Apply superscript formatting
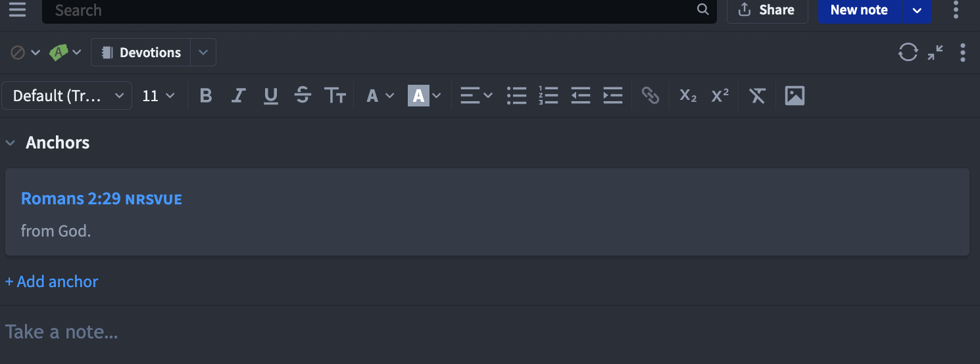The width and height of the screenshot is (980, 364). pos(720,96)
